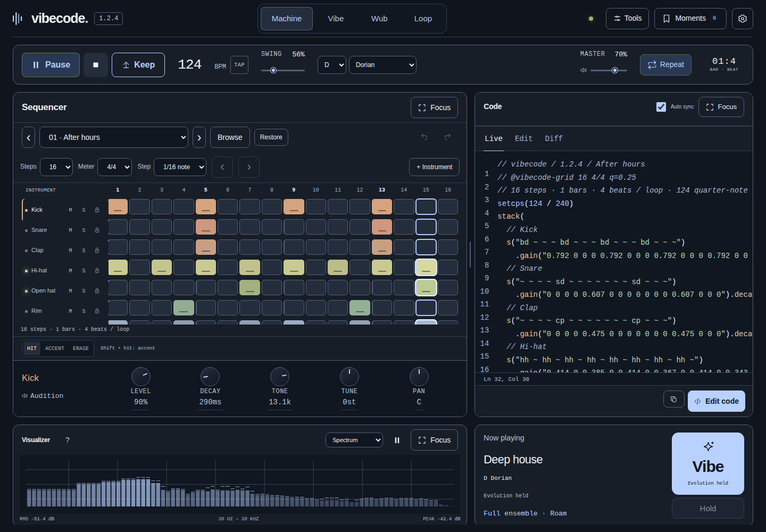The height and width of the screenshot is (532, 766).
Task: Open the Step dropdown showing 1/16 note
Action: click(x=180, y=167)
